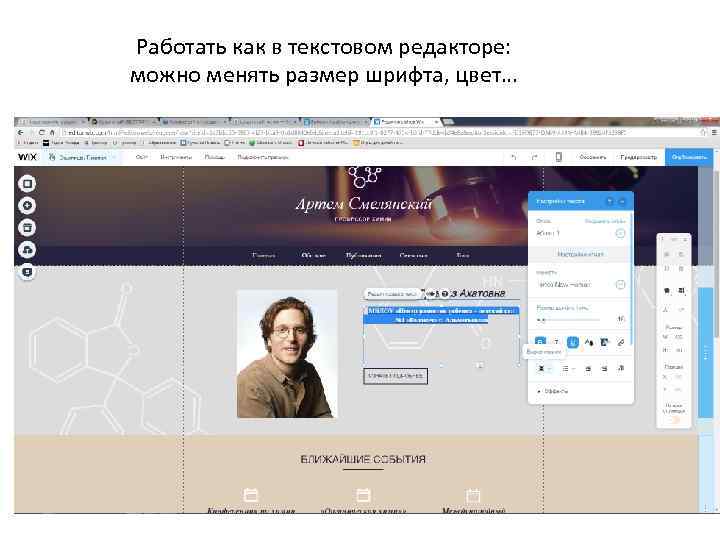Switch to the first browser tab
The height and width of the screenshot is (540, 720).
(51, 122)
